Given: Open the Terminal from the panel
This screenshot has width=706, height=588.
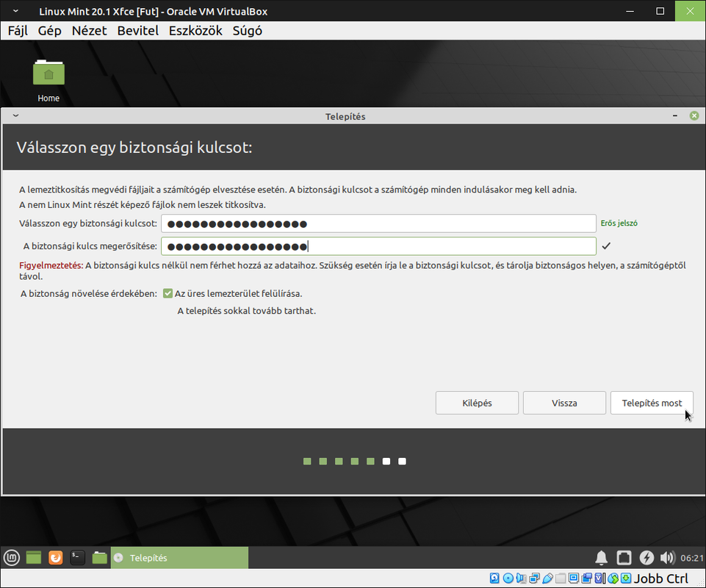Looking at the screenshot, I should pos(77,558).
